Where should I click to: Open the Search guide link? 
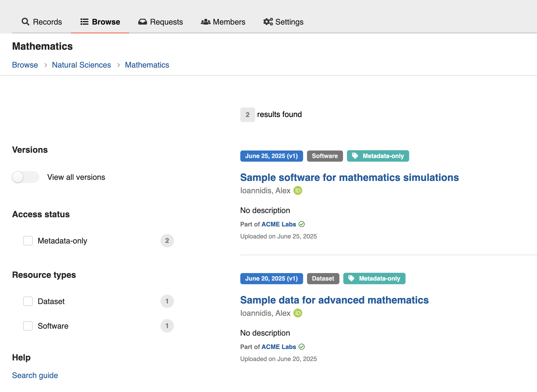tap(35, 375)
